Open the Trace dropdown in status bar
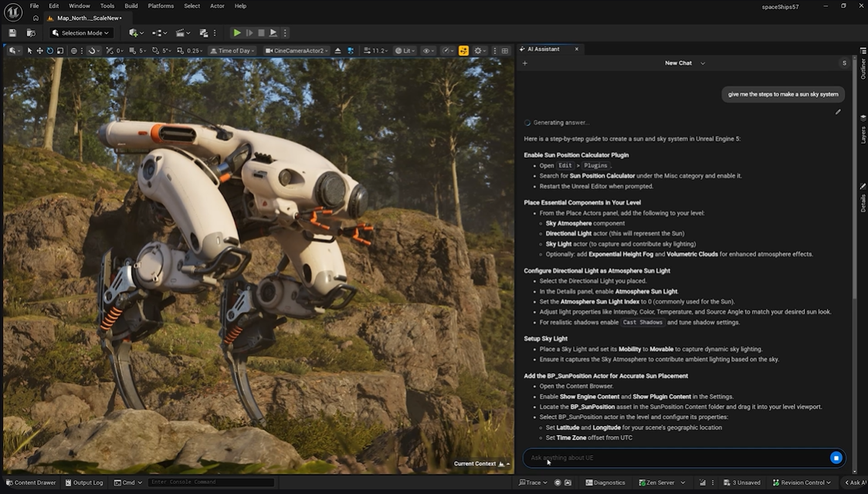 tap(533, 482)
